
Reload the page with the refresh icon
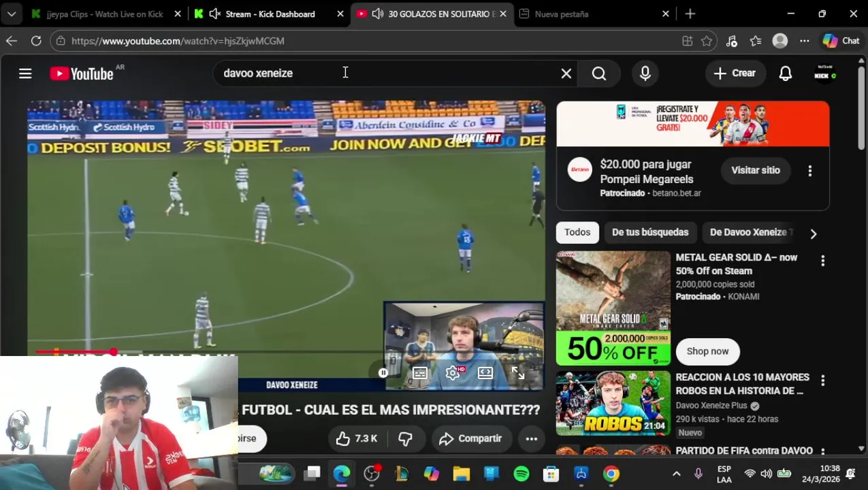(36, 41)
